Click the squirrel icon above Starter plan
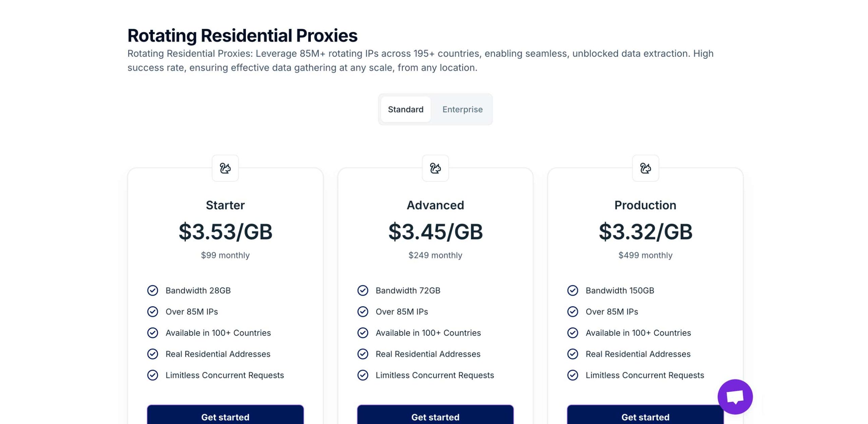The height and width of the screenshot is (424, 868). (x=225, y=168)
